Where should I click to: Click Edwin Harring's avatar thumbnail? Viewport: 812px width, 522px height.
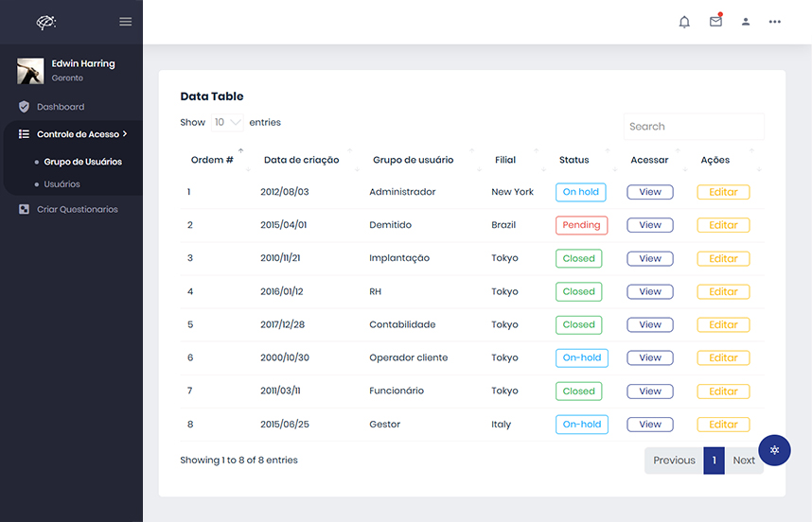(x=30, y=71)
